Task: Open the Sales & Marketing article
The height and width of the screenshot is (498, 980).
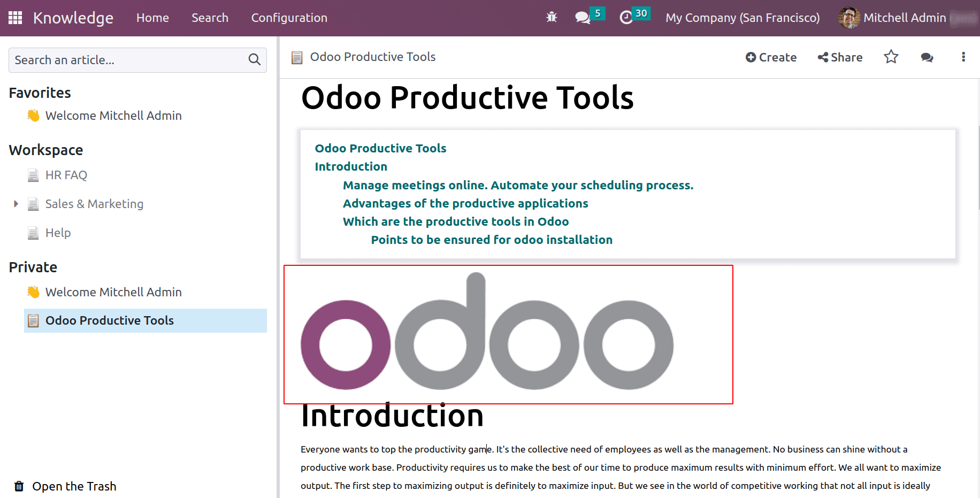Action: (94, 204)
